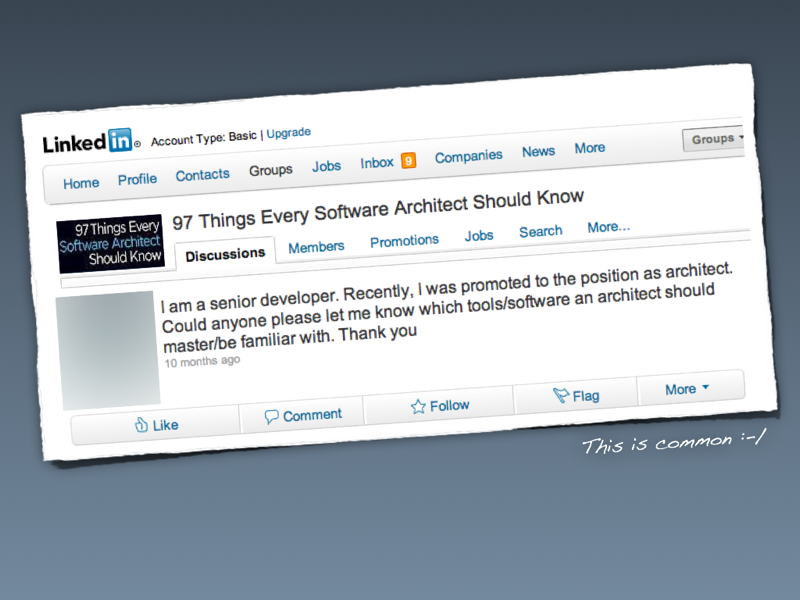Switch to the group Search tab
800x600 pixels.
pos(540,232)
